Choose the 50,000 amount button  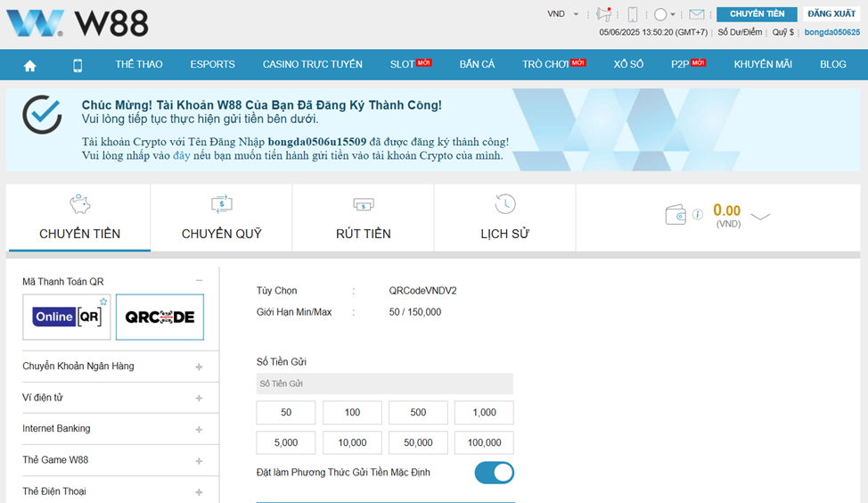[418, 442]
